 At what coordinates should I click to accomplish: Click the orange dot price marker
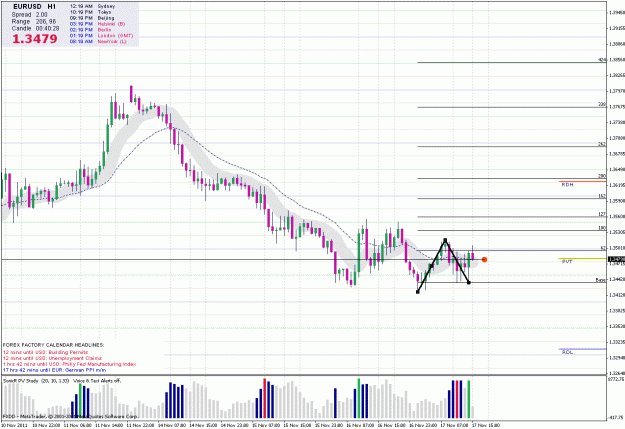click(484, 260)
